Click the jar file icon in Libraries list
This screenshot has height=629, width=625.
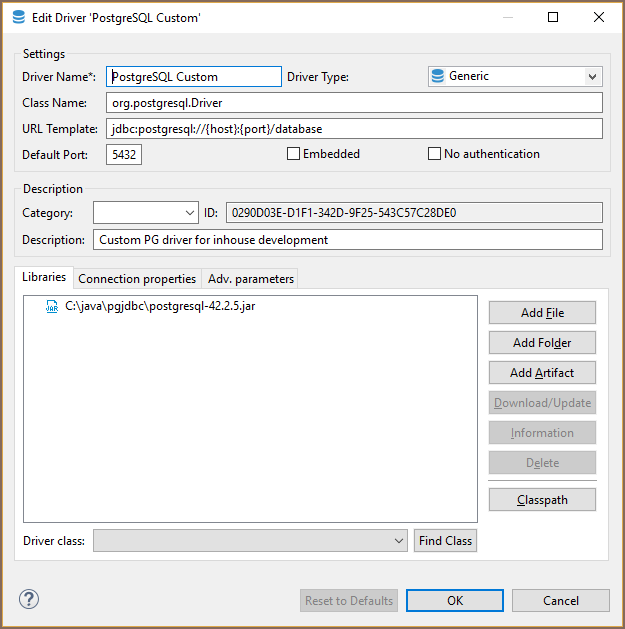52,308
